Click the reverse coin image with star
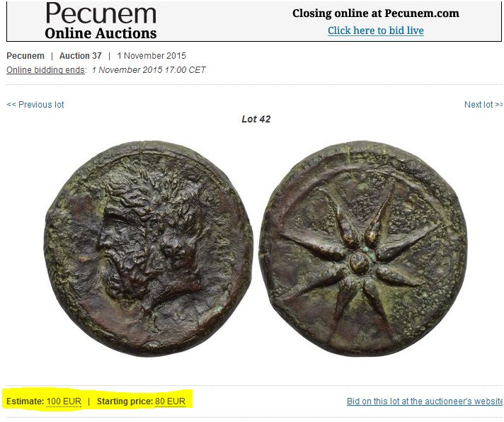The height and width of the screenshot is (422, 504). (x=363, y=249)
